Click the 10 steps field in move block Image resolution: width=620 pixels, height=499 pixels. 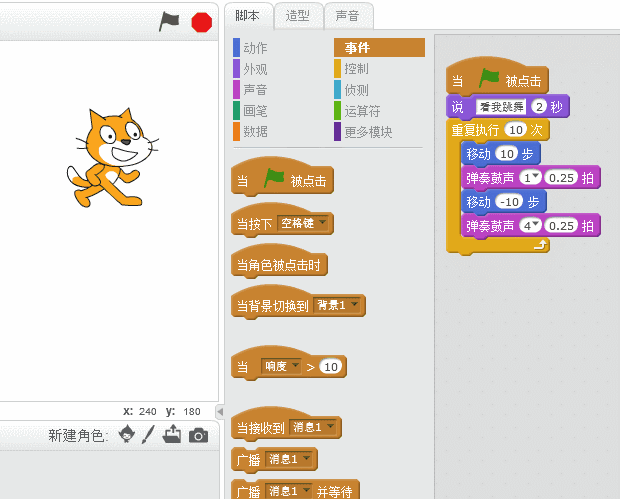pos(507,154)
